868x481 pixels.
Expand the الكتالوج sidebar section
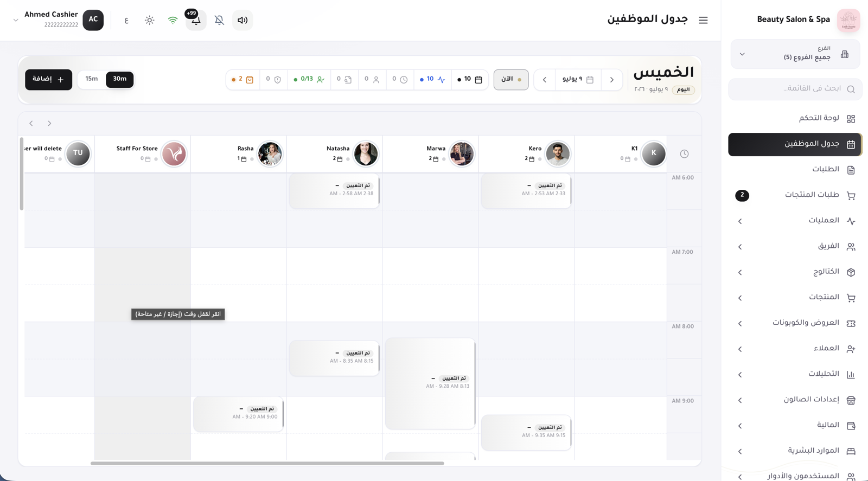click(x=795, y=272)
